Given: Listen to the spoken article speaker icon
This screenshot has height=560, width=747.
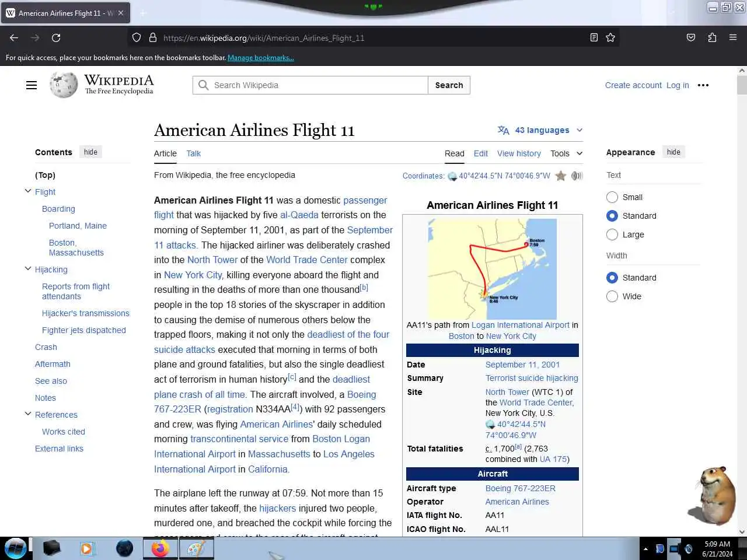Looking at the screenshot, I should pos(577,176).
